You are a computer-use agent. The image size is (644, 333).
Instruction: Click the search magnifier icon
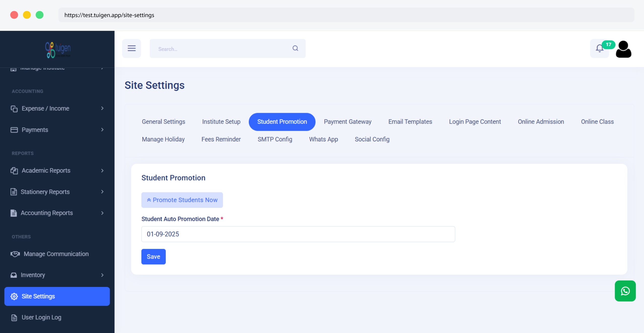[x=295, y=48]
